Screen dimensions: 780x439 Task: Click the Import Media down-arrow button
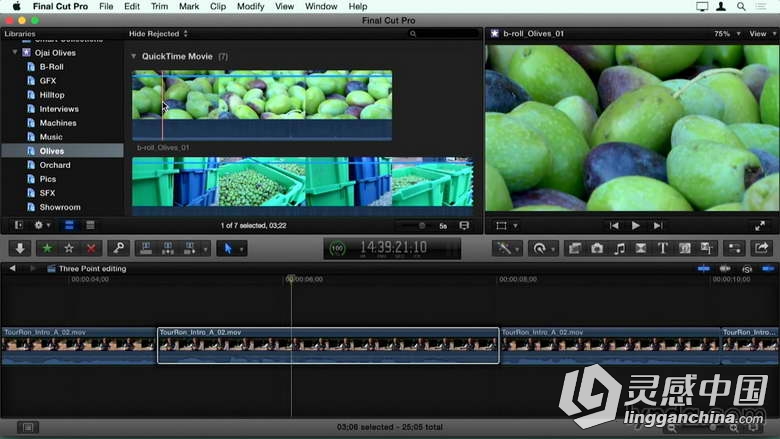click(20, 248)
